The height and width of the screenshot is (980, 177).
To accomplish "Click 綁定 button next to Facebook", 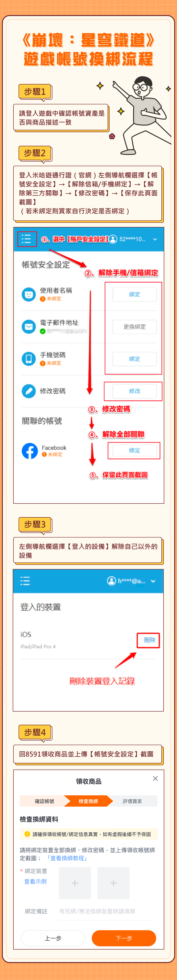I will [x=134, y=450].
